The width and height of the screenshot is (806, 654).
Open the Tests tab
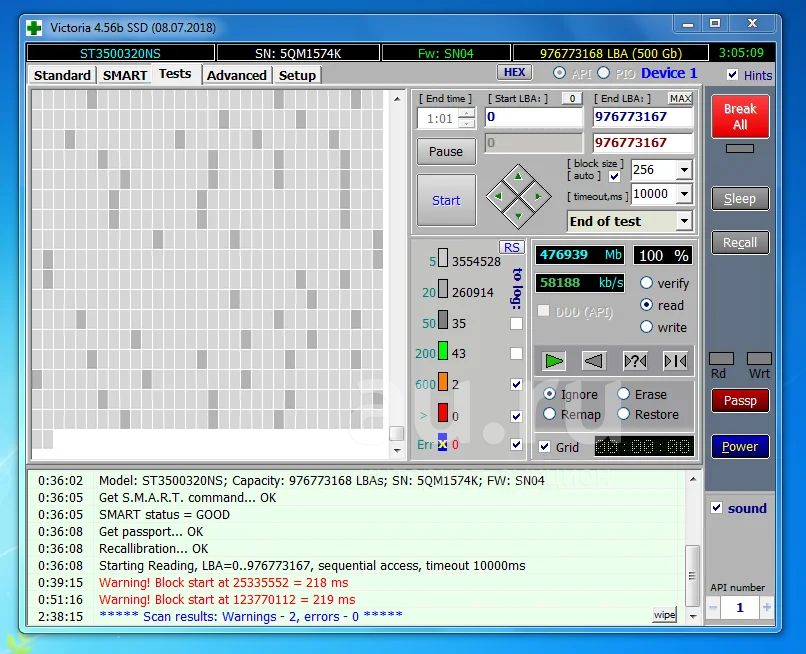pyautogui.click(x=175, y=74)
